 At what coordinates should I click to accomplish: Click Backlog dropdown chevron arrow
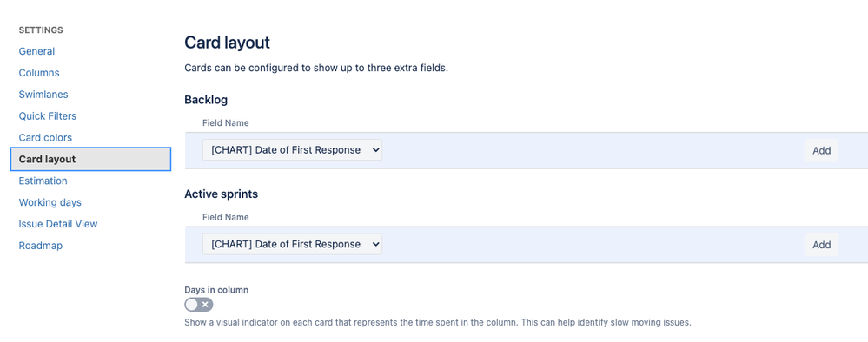(x=375, y=150)
